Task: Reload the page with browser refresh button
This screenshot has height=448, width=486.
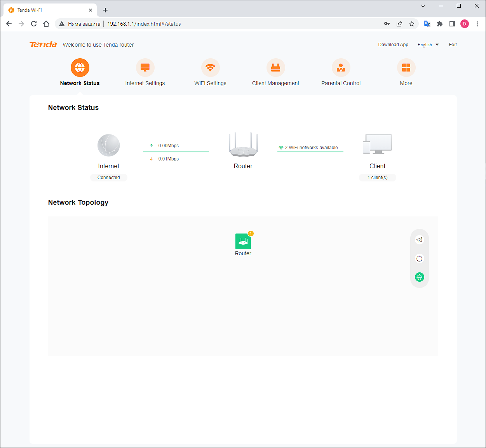Action: (34, 24)
